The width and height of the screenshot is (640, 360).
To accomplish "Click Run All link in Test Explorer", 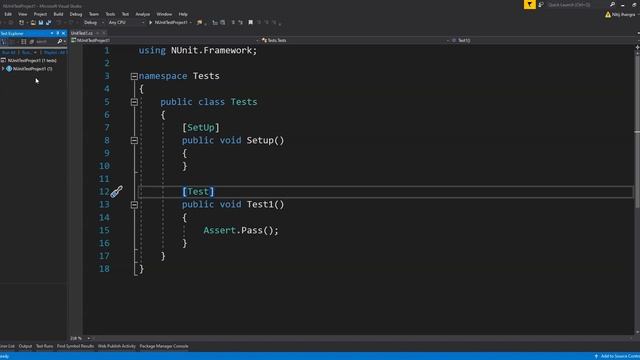I will pos(8,53).
